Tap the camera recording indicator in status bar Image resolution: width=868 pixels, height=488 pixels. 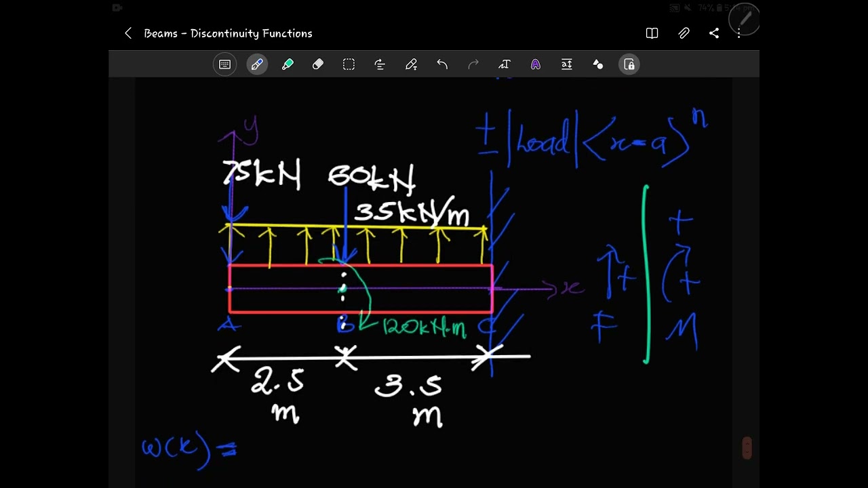click(x=117, y=7)
